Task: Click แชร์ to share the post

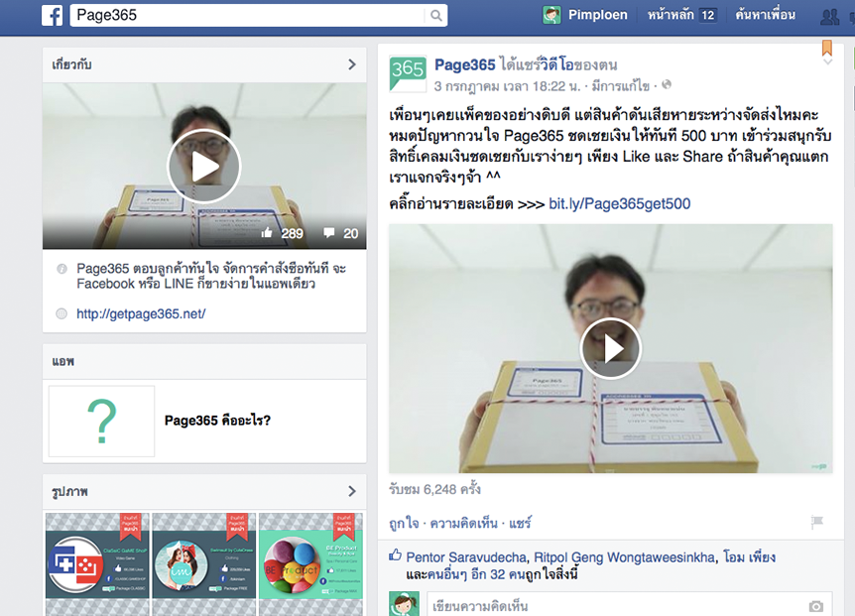Action: (520, 524)
